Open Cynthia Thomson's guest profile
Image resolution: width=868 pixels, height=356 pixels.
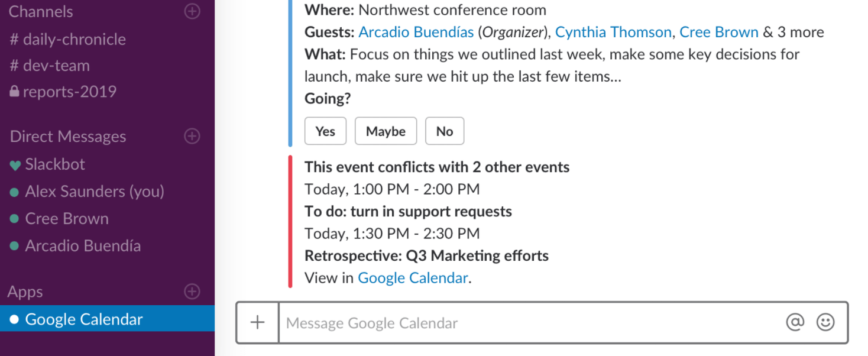(613, 32)
